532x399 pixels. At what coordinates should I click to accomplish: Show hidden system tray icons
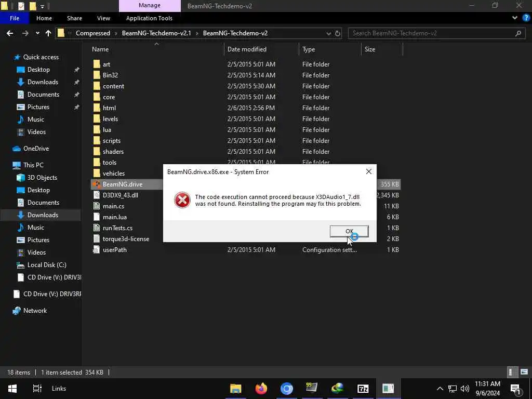pyautogui.click(x=440, y=389)
